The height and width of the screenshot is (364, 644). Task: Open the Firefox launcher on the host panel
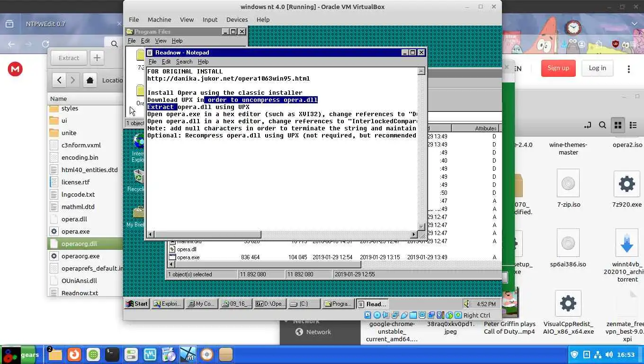74,355
